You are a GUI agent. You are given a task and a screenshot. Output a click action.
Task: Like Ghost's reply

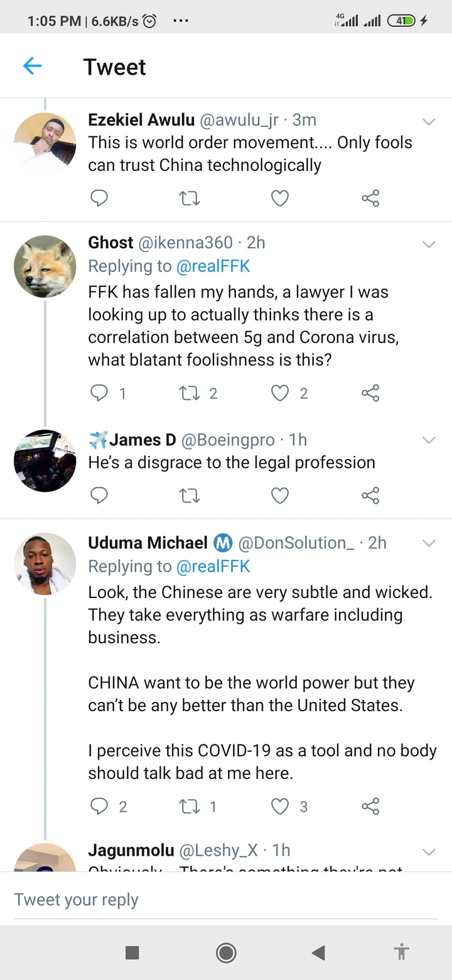point(280,393)
